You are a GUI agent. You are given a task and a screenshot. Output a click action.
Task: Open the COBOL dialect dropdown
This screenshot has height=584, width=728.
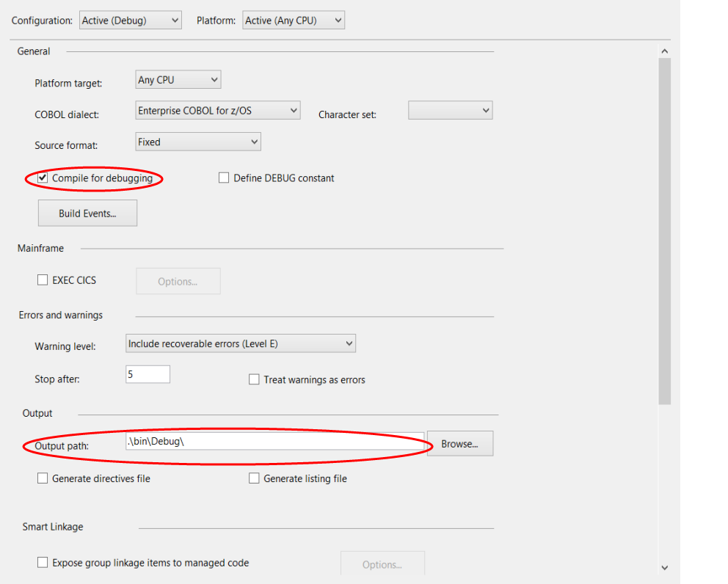(218, 111)
